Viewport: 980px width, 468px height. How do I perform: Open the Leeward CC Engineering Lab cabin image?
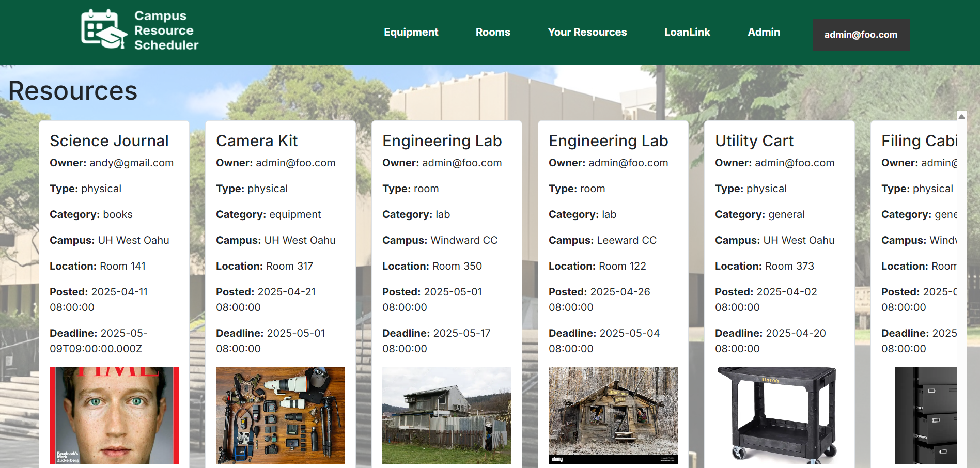coord(613,415)
